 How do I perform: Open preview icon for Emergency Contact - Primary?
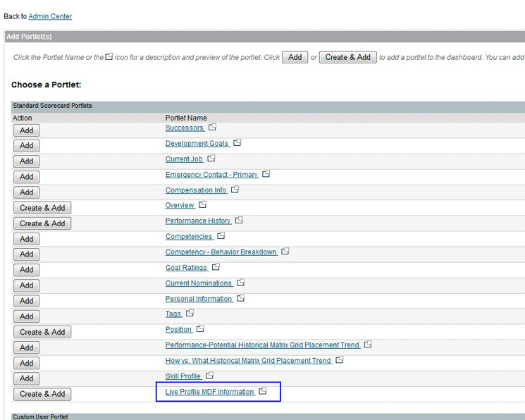click(x=266, y=174)
